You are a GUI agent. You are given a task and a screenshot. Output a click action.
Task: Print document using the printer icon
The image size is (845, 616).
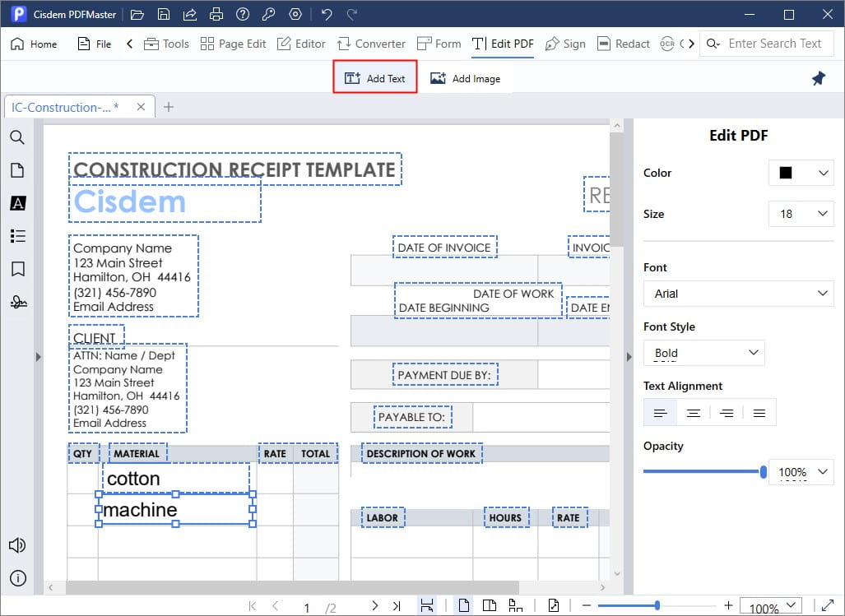(216, 15)
